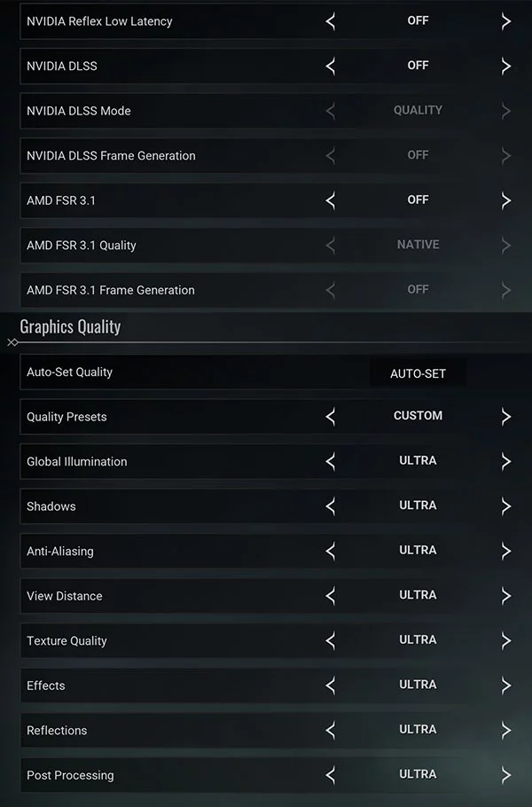This screenshot has height=807, width=532.
Task: Click right arrow for Global Illumination
Action: click(506, 461)
